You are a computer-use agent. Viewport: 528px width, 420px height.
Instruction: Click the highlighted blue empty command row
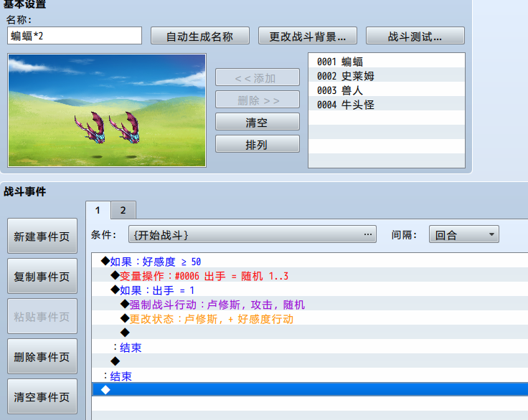[310, 389]
